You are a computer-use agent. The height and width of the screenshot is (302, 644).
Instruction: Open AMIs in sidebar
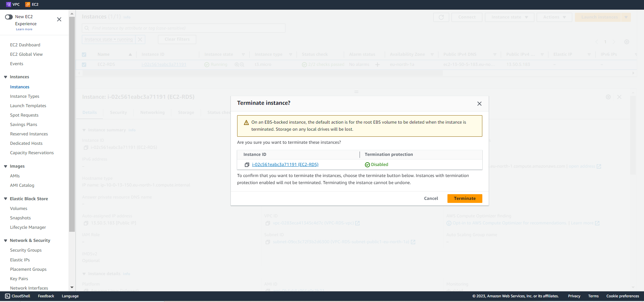tap(15, 176)
